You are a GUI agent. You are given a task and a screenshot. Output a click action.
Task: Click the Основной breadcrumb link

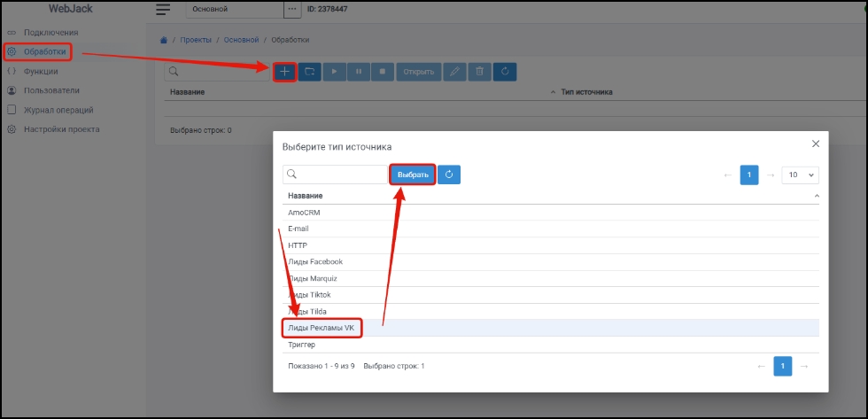pos(241,40)
